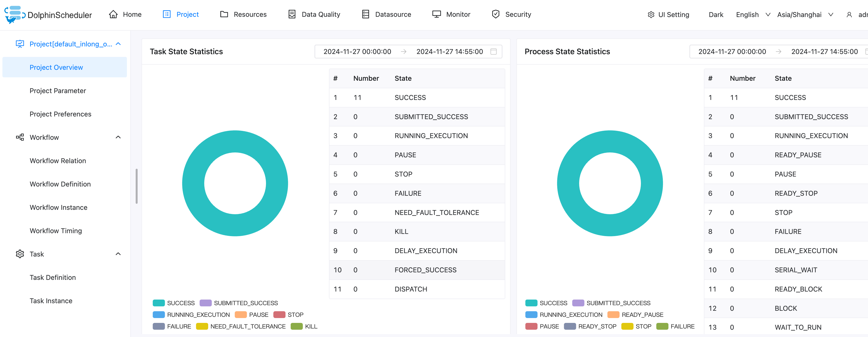Click the Monitor screen icon
The width and height of the screenshot is (868, 337).
click(x=436, y=15)
